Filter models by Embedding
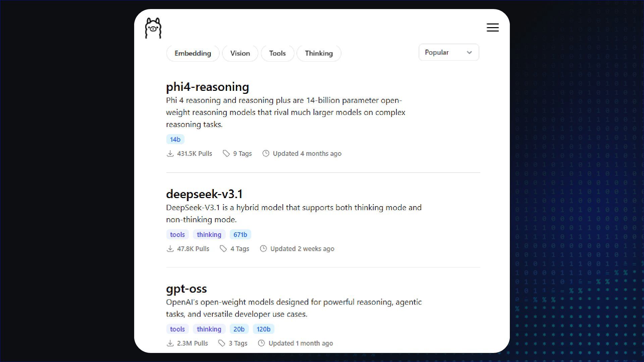This screenshot has height=362, width=644. 193,53
